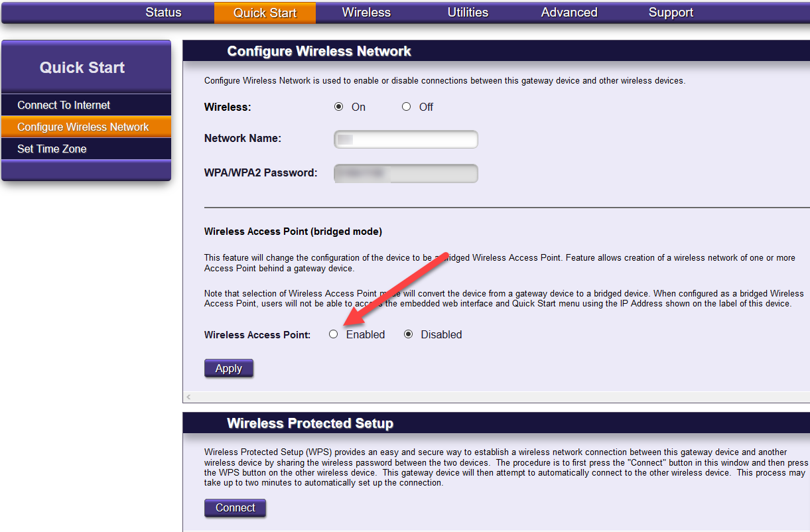This screenshot has width=810, height=532.
Task: Open the Support tab
Action: coord(671,13)
